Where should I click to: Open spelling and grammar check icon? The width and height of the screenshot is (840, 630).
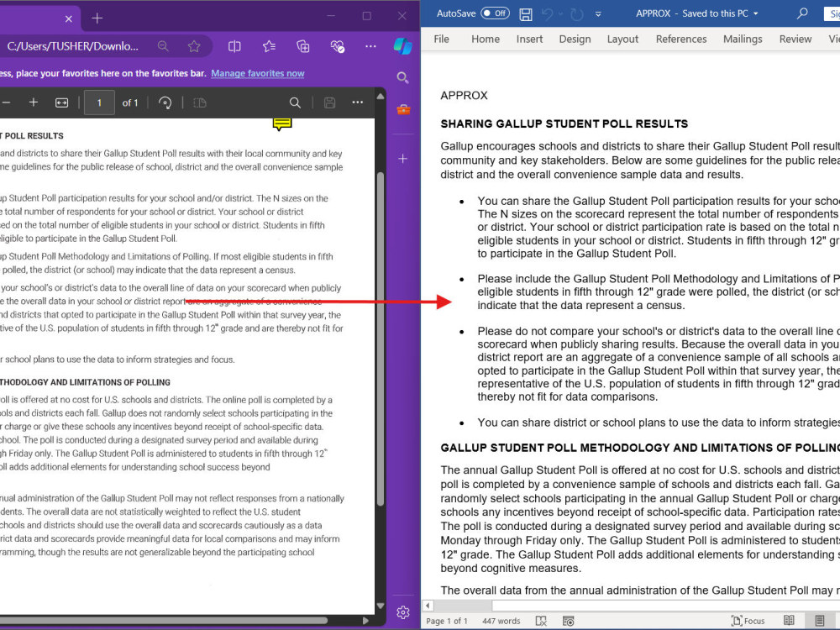click(x=541, y=621)
